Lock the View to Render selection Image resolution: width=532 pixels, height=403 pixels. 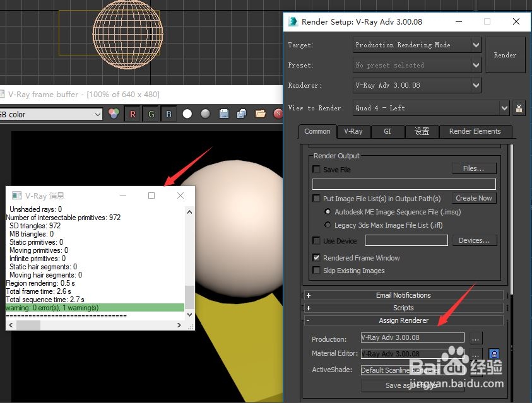click(x=519, y=108)
